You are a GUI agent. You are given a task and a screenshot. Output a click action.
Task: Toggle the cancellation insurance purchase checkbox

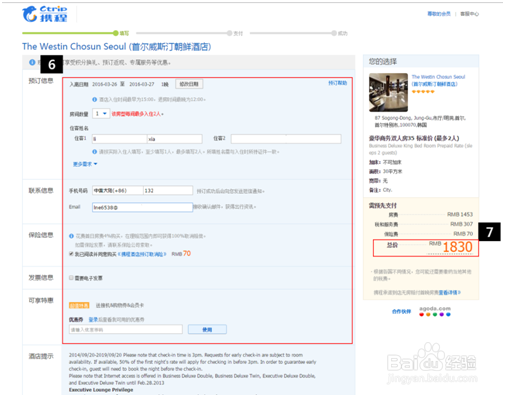coord(71,254)
